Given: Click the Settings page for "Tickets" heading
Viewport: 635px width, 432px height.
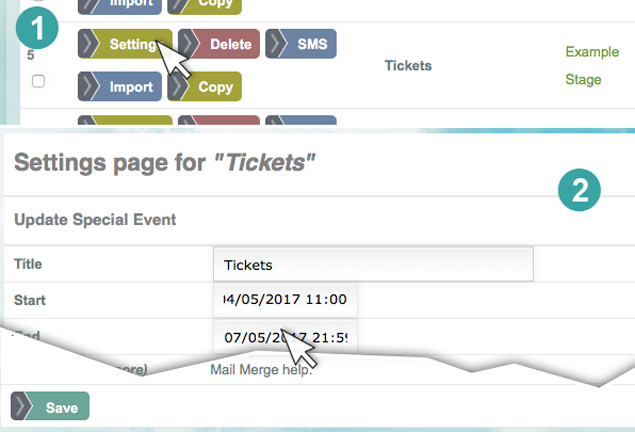Looking at the screenshot, I should pyautogui.click(x=165, y=164).
